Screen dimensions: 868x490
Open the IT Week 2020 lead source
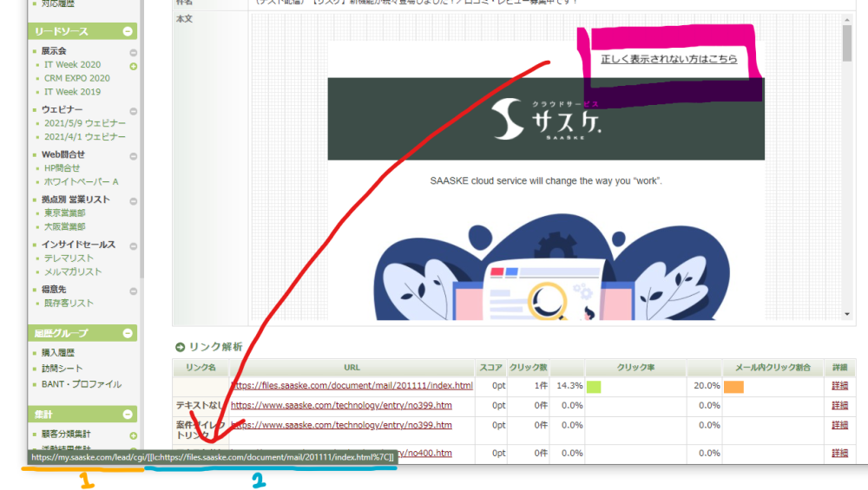point(73,65)
